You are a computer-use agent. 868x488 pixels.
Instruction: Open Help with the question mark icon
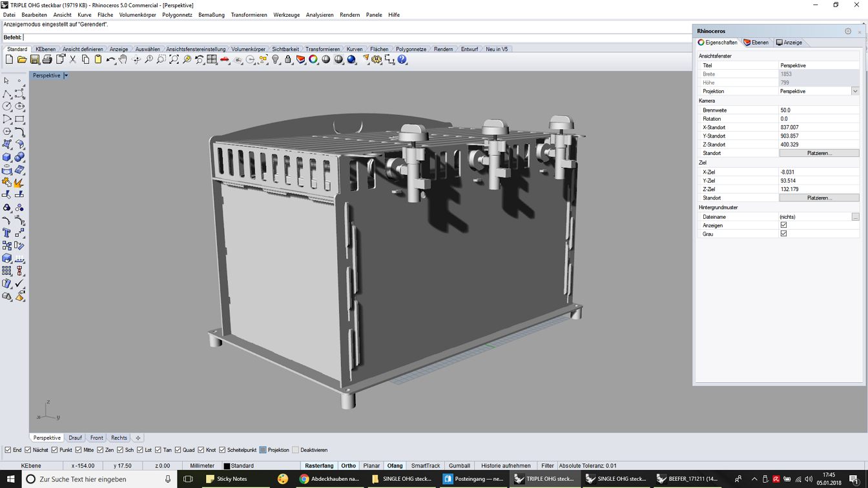[x=402, y=59]
